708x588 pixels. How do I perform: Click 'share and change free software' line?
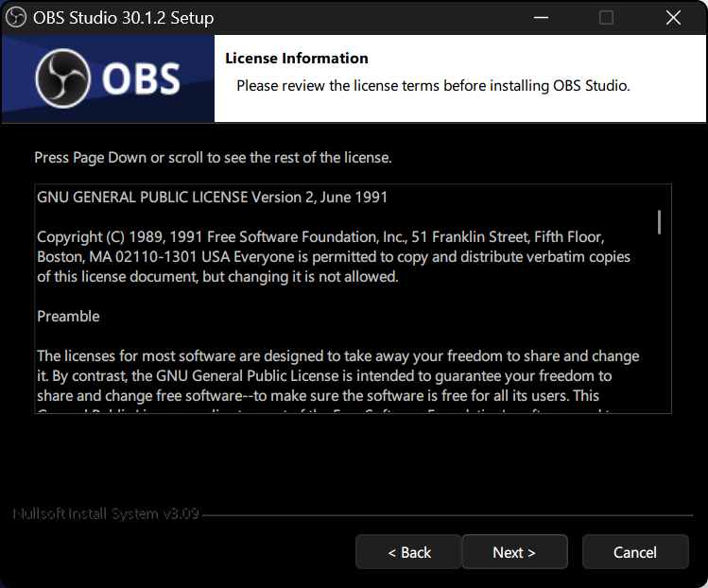point(318,395)
